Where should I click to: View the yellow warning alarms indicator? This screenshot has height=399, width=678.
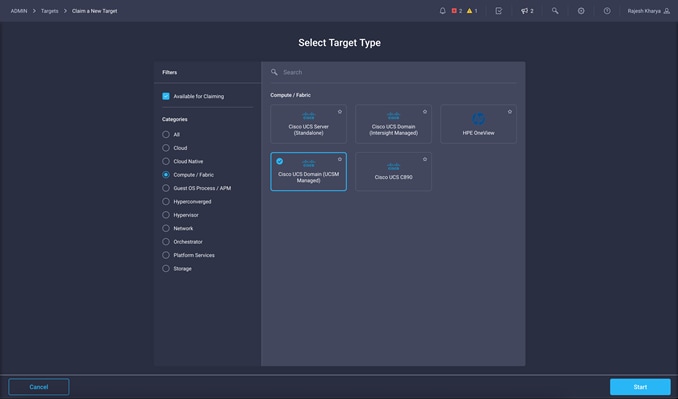472,11
